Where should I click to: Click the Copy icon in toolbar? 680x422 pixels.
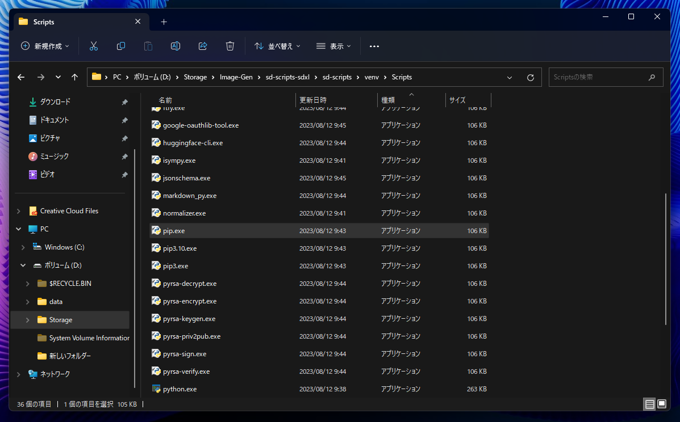pyautogui.click(x=121, y=46)
